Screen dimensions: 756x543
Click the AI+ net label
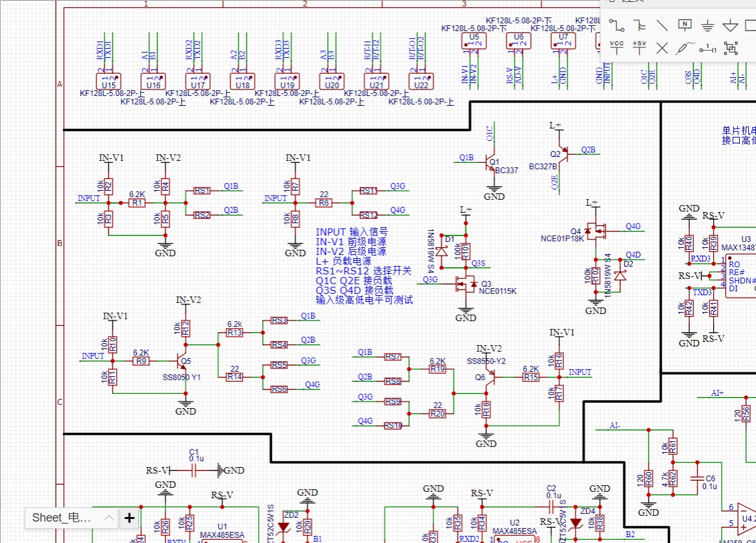click(718, 393)
